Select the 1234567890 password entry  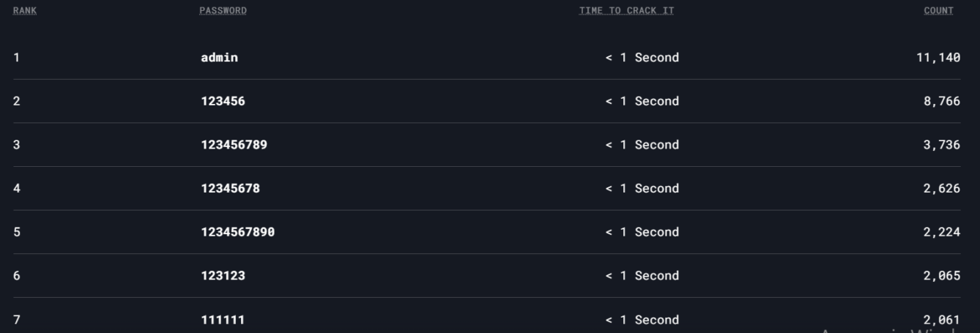tap(237, 233)
